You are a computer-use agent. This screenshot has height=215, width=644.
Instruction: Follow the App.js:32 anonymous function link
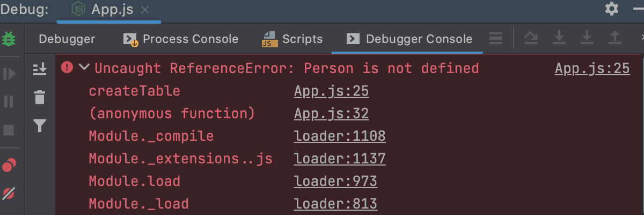(x=331, y=114)
